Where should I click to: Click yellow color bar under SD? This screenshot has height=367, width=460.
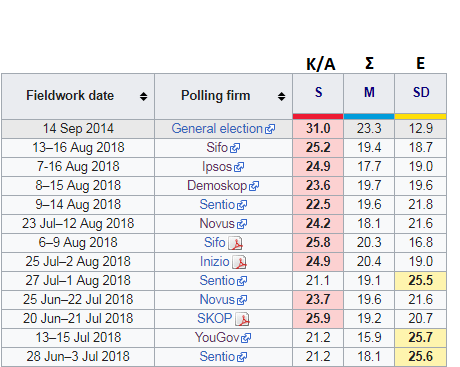[420, 116]
